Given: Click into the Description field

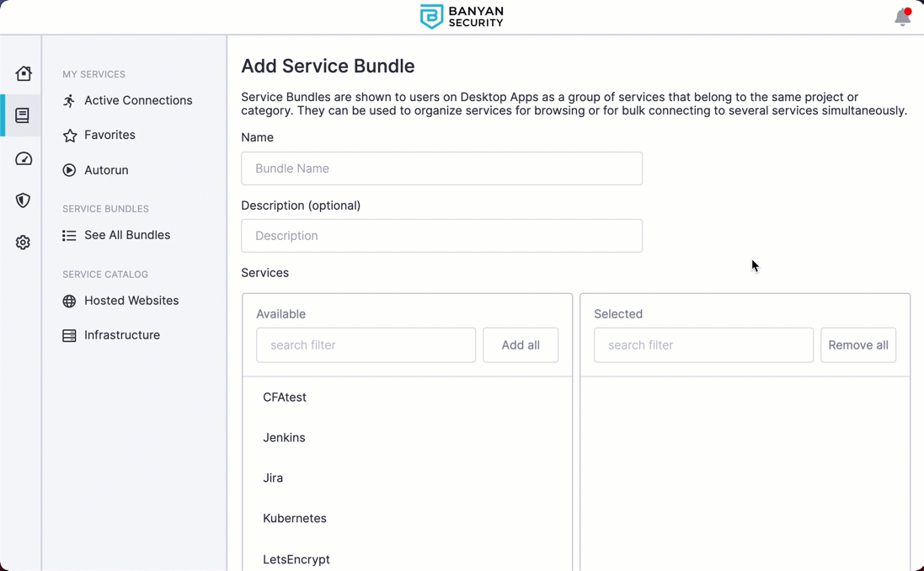Looking at the screenshot, I should pos(441,236).
